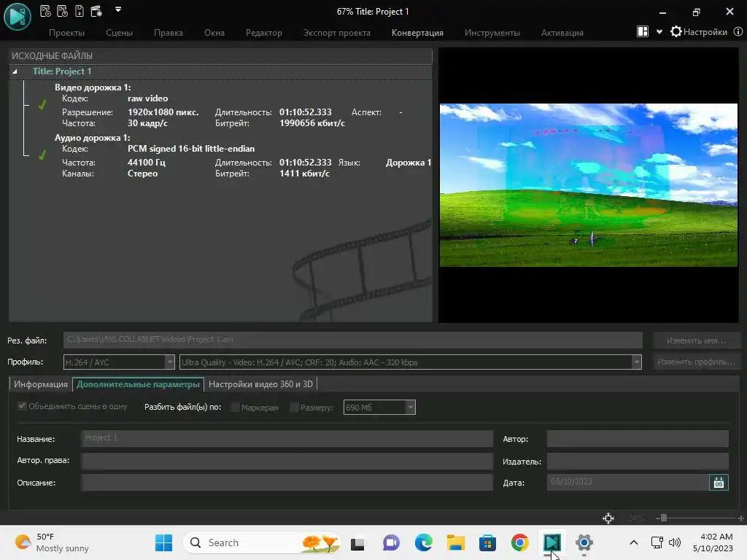Open the Сцены menu

[119, 33]
